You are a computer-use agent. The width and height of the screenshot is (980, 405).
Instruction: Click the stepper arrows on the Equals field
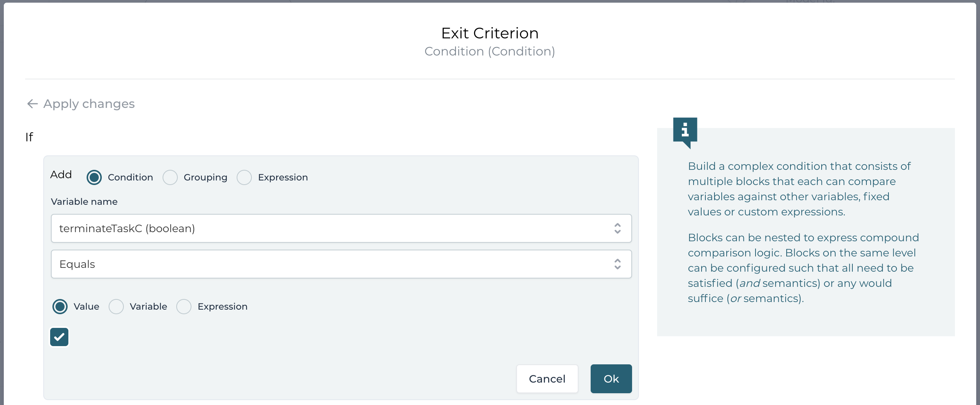point(618,264)
